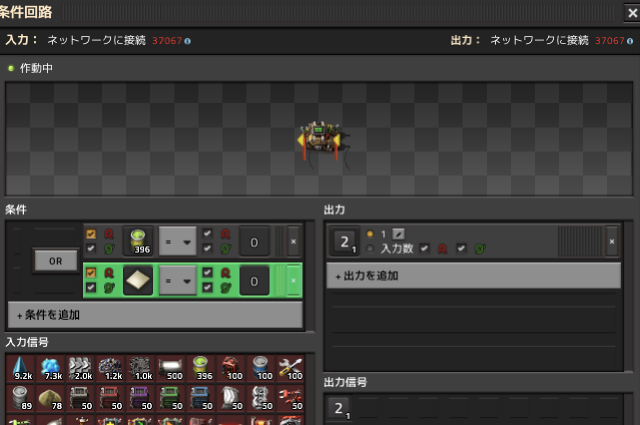
Task: Click the 条件を追加 add condition button
Action: click(x=154, y=314)
